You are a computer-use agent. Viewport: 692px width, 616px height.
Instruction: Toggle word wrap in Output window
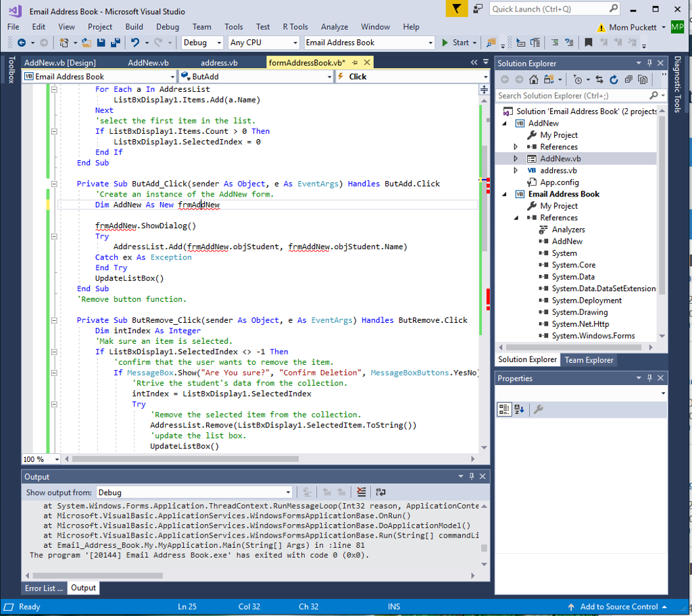[380, 492]
